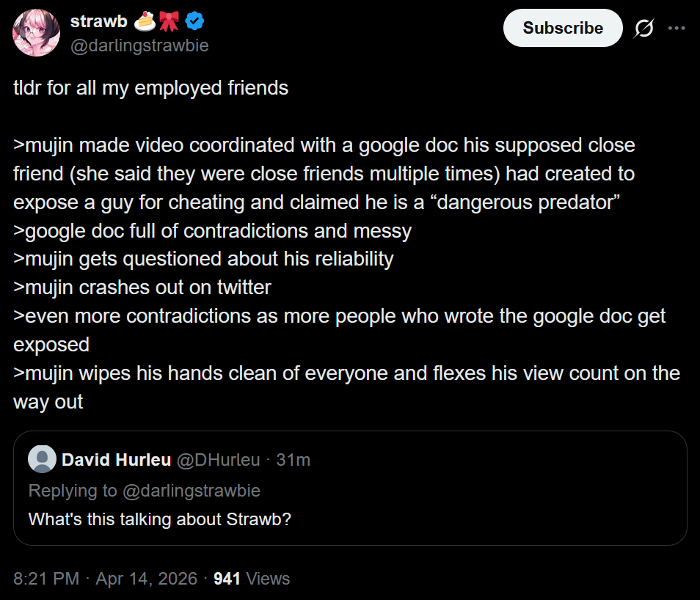Click the '>mujin crashes out on twitter' line

(x=142, y=288)
